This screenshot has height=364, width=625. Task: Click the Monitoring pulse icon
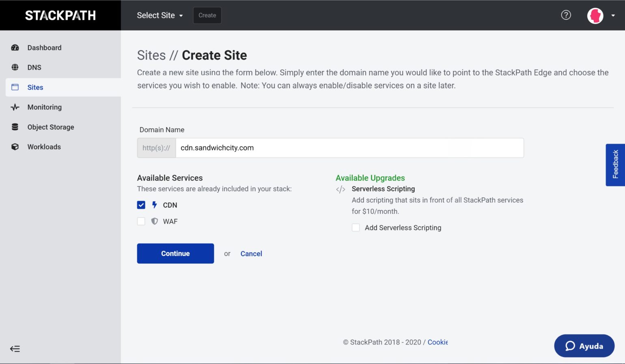[15, 107]
